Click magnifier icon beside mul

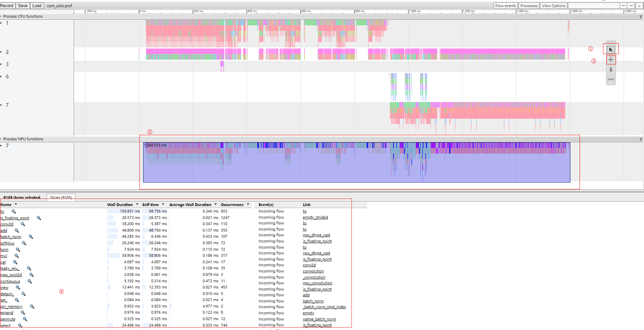tap(16, 256)
